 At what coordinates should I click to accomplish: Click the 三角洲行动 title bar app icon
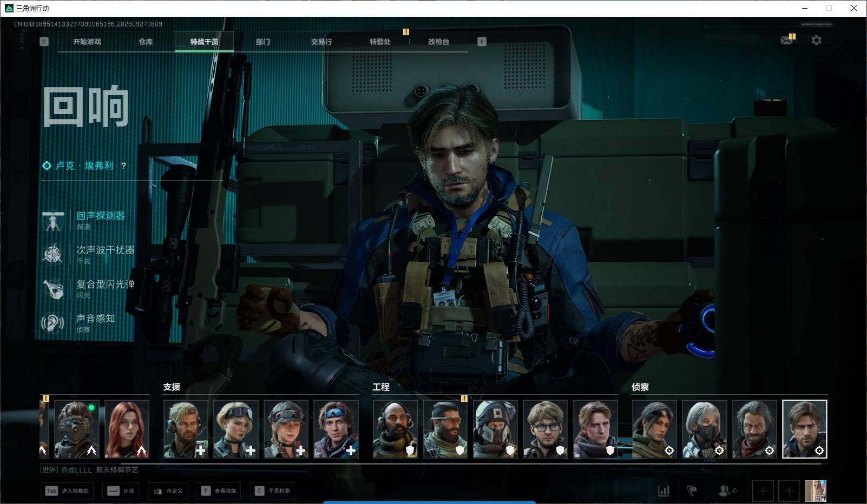point(9,8)
